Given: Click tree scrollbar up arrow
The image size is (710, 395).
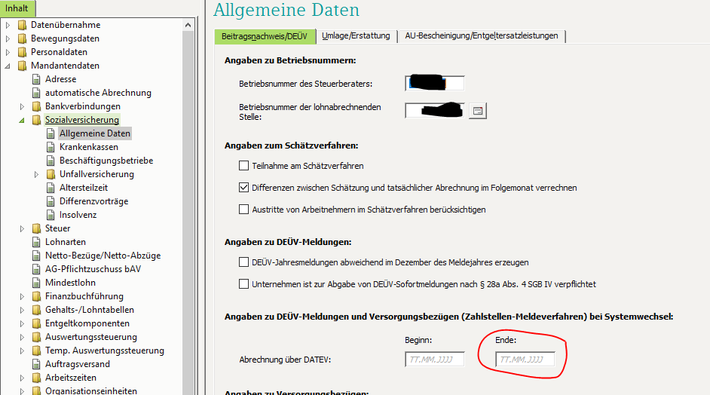Looking at the screenshot, I should tap(188, 25).
